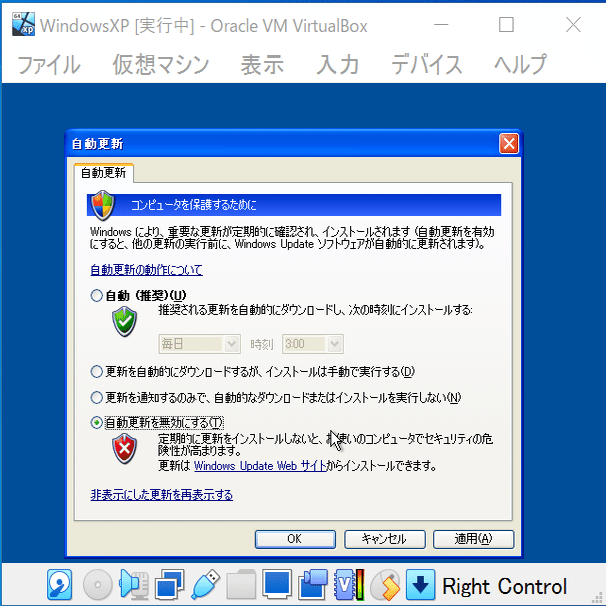Click the hard disk activity status icon

coord(60,584)
